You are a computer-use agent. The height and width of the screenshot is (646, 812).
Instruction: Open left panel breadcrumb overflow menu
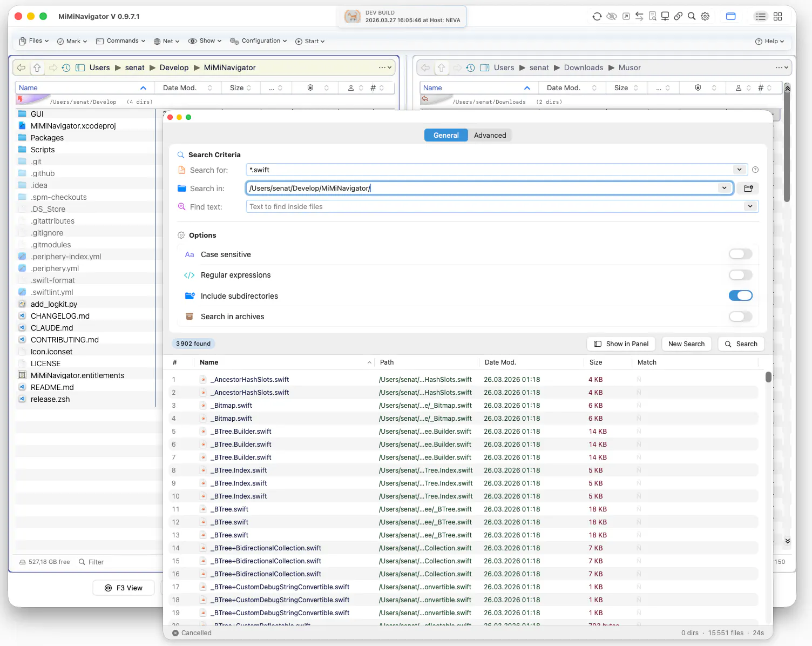pos(385,68)
